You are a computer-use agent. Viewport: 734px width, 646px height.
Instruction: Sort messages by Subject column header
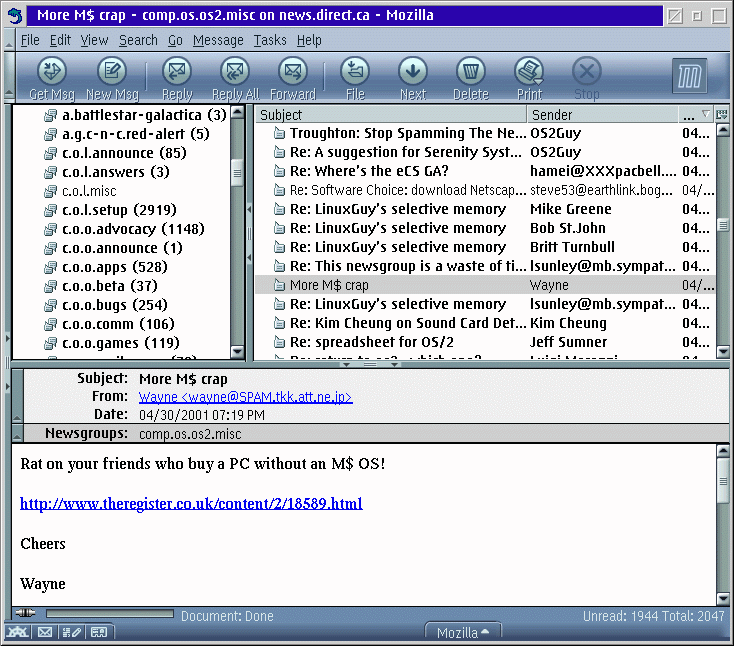pos(391,115)
